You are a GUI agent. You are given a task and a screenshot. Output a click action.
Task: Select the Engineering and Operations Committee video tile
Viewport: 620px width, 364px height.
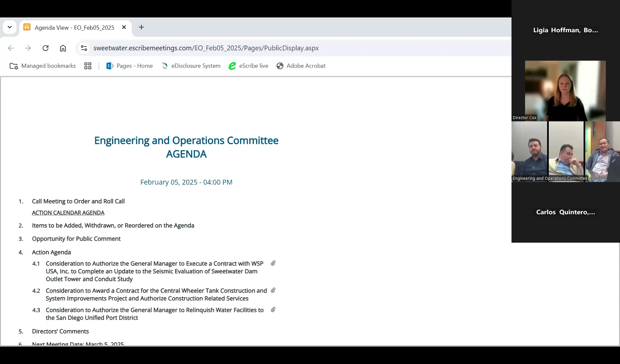(x=565, y=152)
